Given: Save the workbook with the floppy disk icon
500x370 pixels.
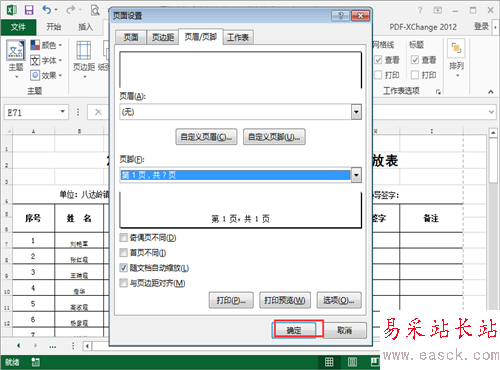Looking at the screenshot, I should (29, 10).
